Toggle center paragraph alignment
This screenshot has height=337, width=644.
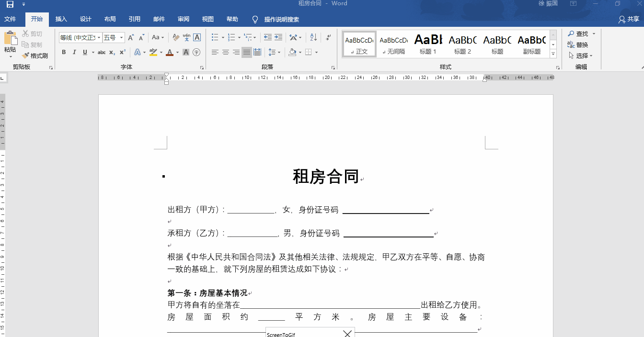point(225,52)
